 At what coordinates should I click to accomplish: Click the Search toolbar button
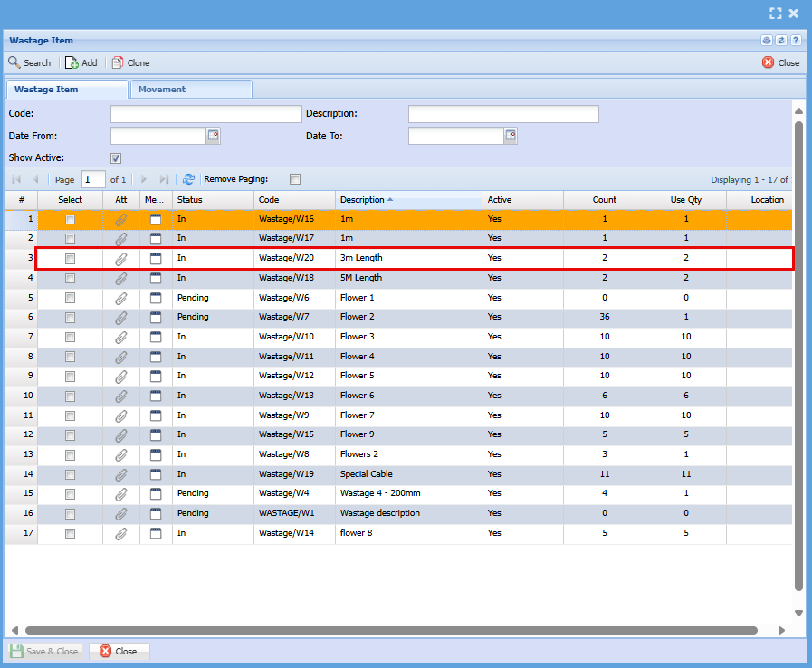[x=30, y=62]
